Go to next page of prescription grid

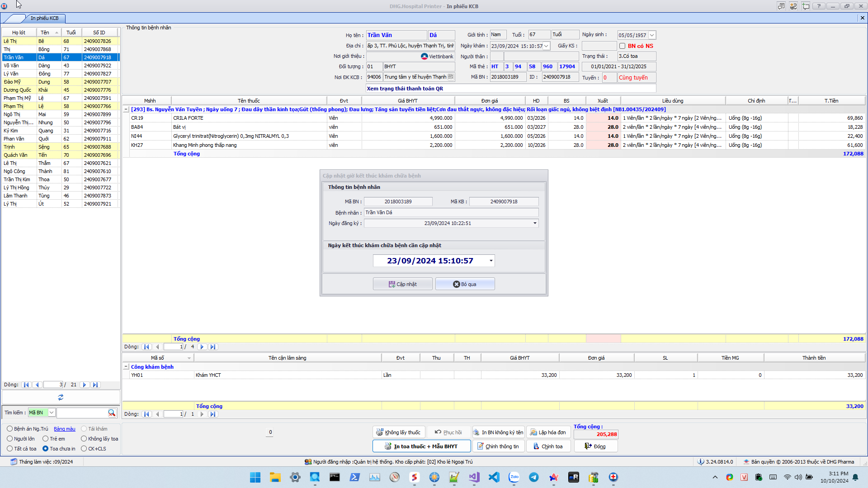[202, 347]
